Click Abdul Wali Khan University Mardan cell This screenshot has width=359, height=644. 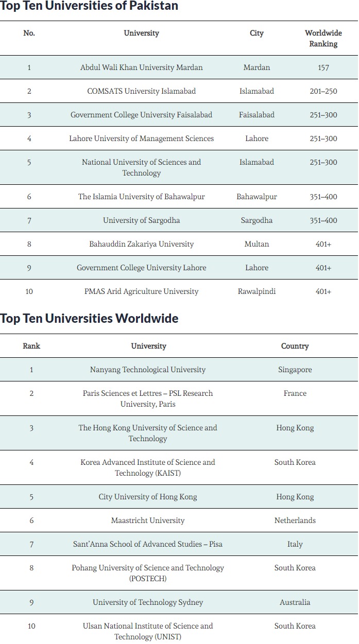[142, 67]
